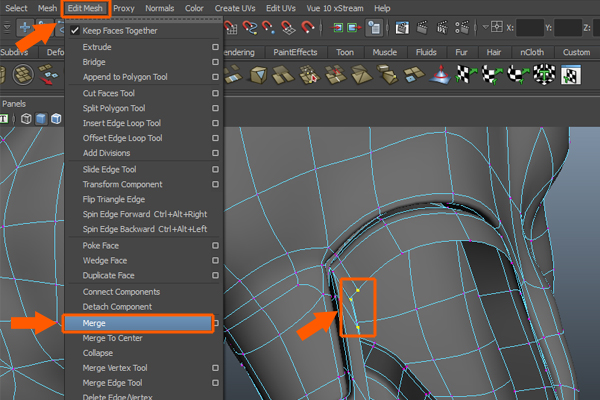Enable wireframe on shaded cube icon
This screenshot has height=400, width=600.
pos(56,119)
